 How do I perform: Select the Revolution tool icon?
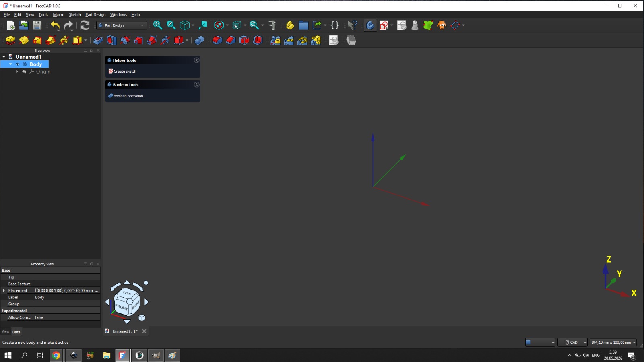click(x=24, y=40)
